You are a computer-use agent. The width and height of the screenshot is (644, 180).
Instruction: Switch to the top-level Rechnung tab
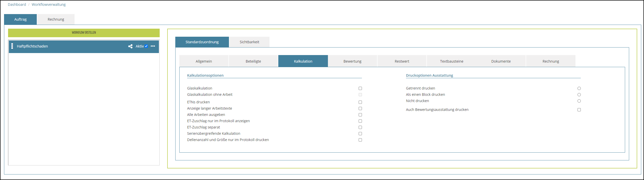click(x=56, y=19)
